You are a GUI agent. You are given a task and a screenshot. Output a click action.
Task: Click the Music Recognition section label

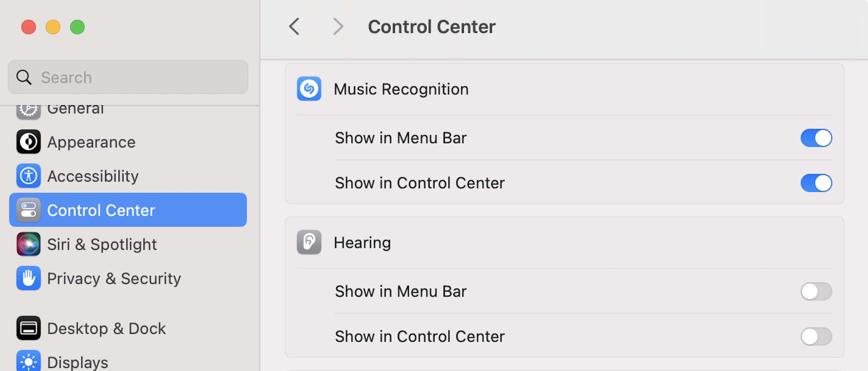401,89
